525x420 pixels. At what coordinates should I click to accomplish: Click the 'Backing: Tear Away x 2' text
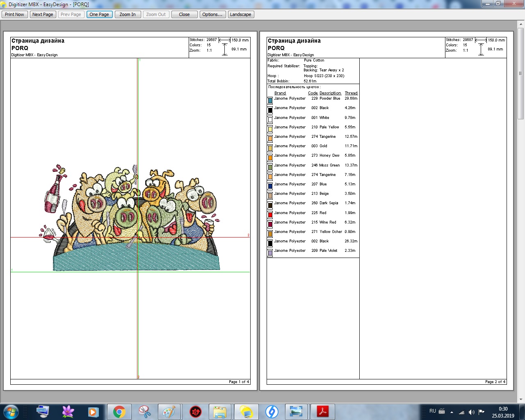click(324, 70)
